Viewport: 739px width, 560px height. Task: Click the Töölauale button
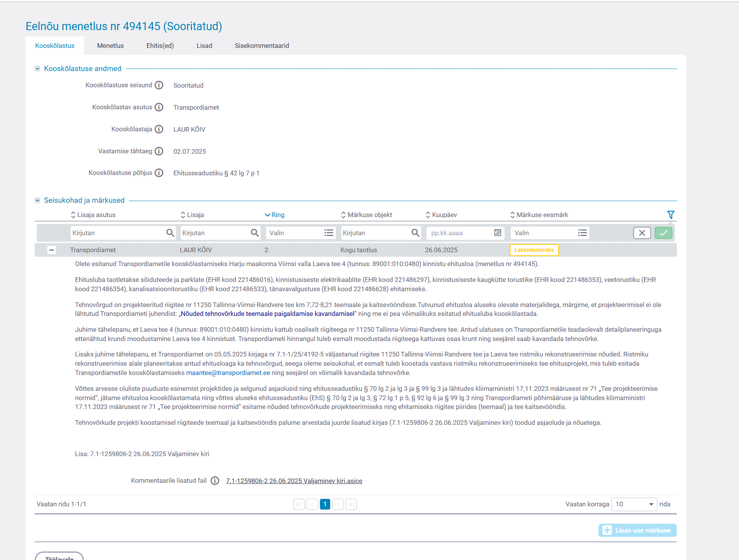59,557
